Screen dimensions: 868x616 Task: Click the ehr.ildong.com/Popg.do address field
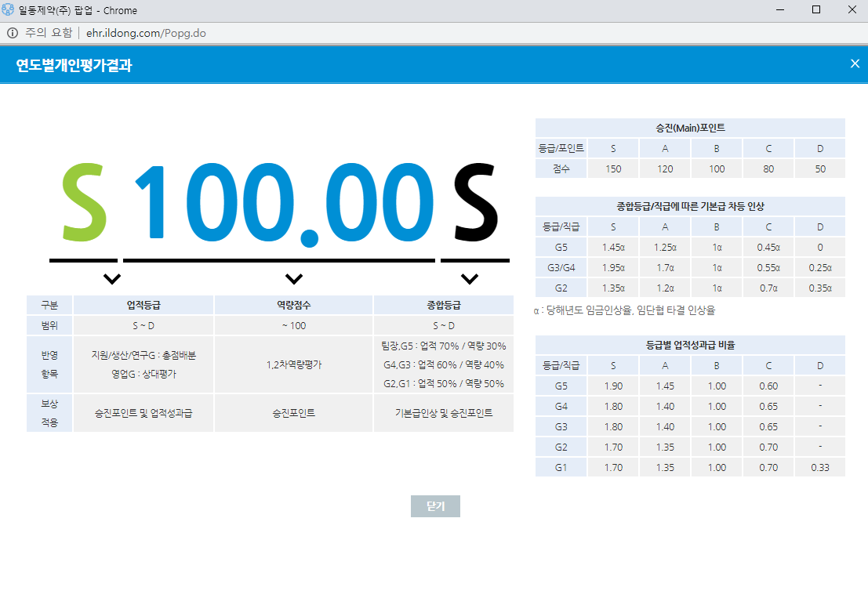click(146, 33)
